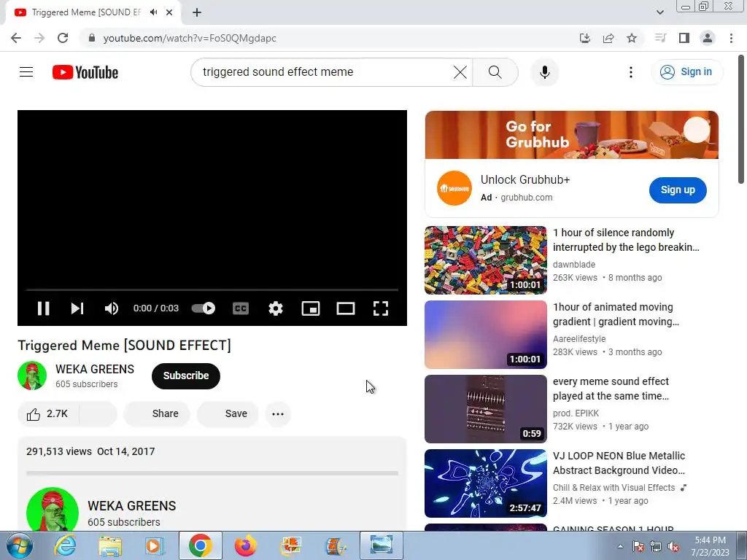Open the taskbar clock and date

pos(710,546)
